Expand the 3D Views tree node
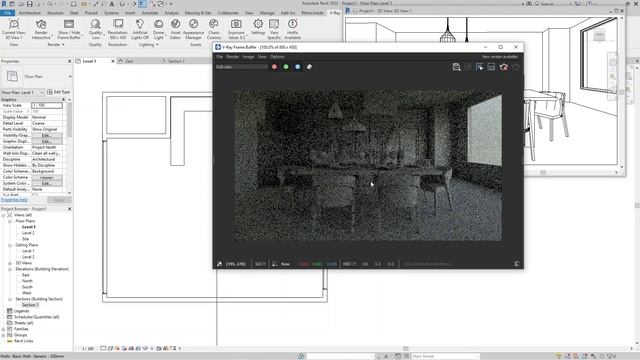 click(x=10, y=263)
